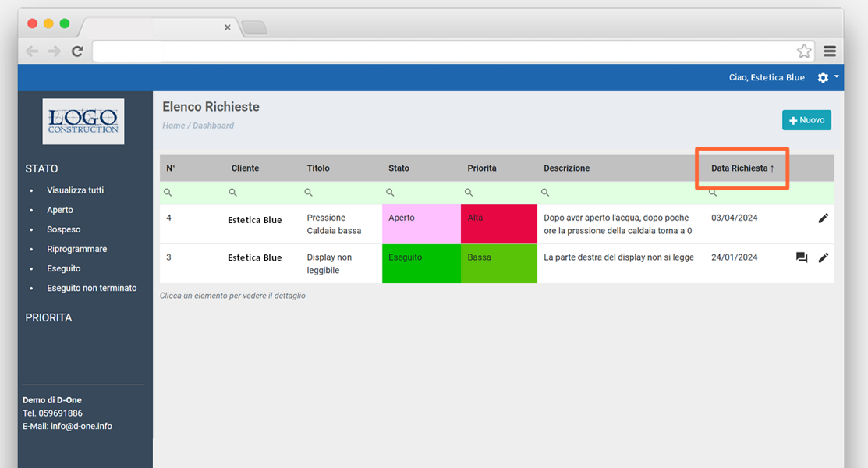This screenshot has height=468, width=868.
Task: Reload the page with the refresh icon
Action: pyautogui.click(x=77, y=51)
